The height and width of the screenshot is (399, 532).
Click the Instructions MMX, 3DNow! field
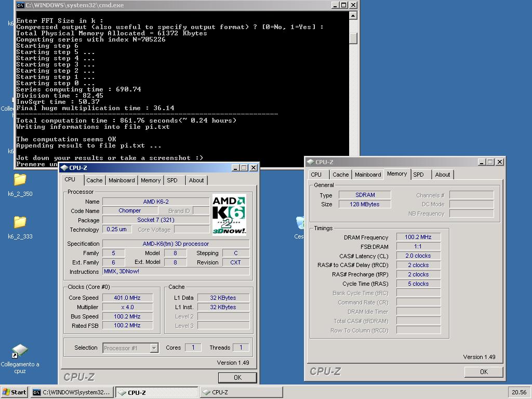(176, 271)
